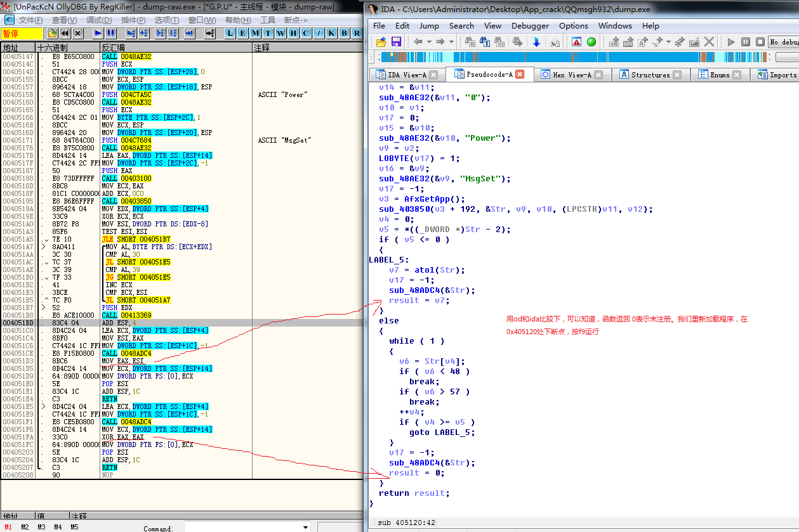Click the Run program play icon in OllyDbg

(x=98, y=33)
